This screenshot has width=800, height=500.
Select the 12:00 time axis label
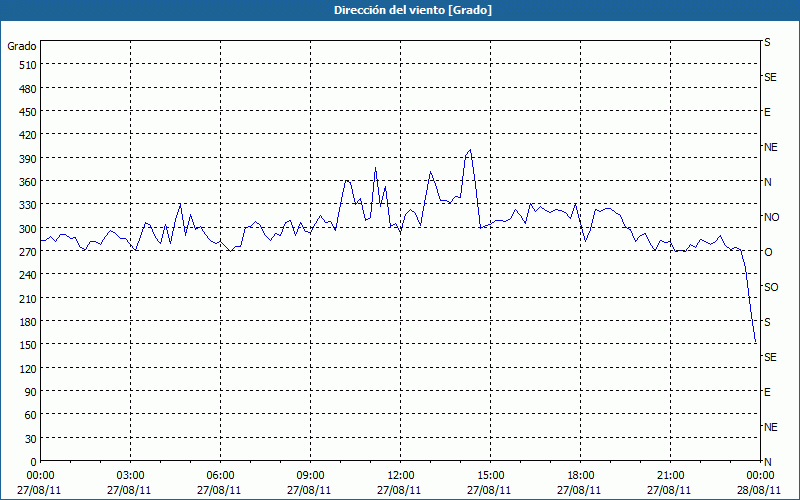[401, 476]
